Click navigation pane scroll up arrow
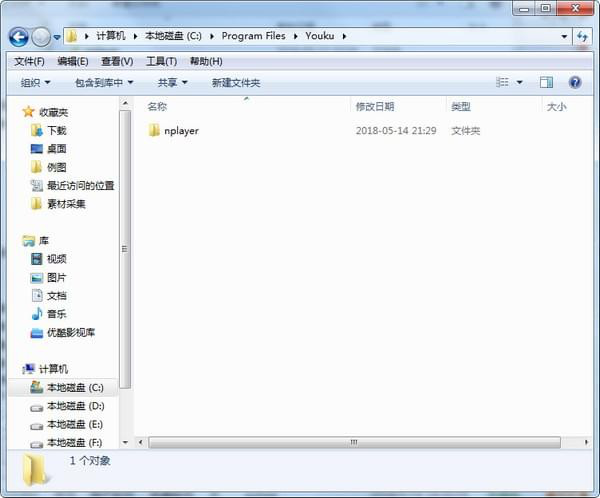The image size is (600, 498). (x=125, y=103)
